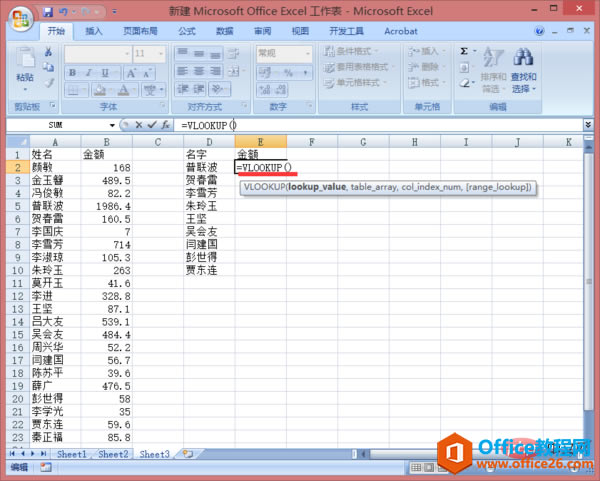600x481 pixels.
Task: Click the merge and center icon
Action: tap(235, 71)
